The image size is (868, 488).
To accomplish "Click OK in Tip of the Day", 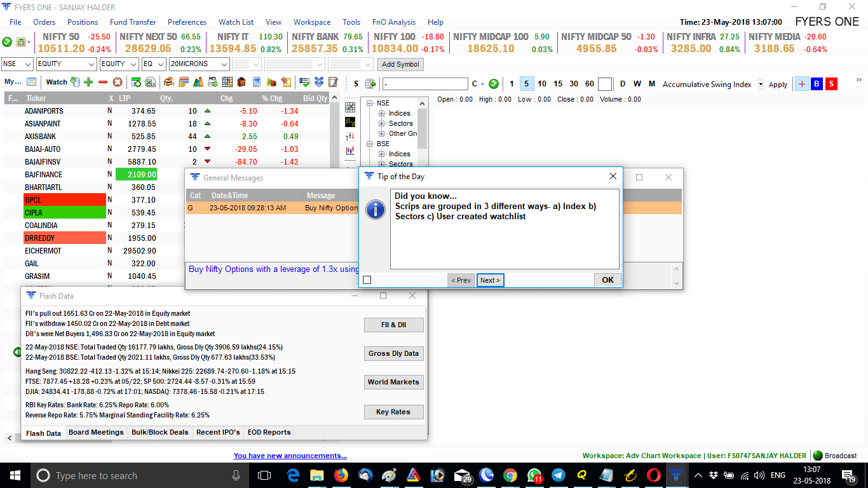I will (607, 280).
